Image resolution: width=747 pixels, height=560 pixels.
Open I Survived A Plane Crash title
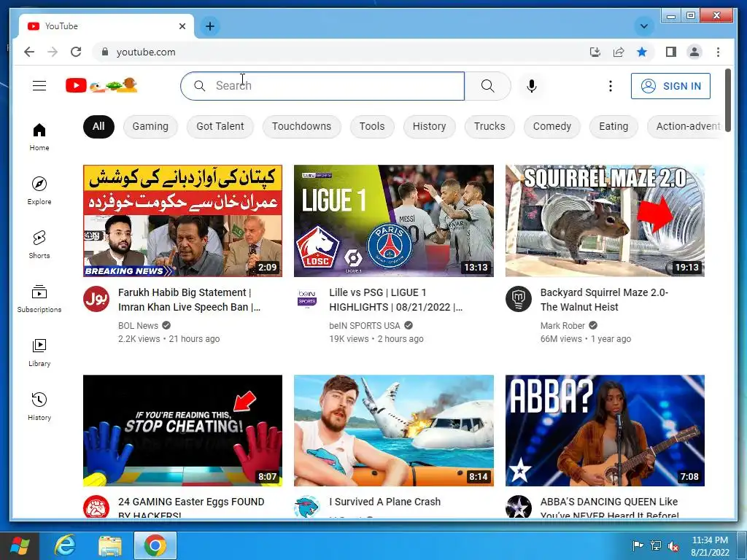[385, 502]
